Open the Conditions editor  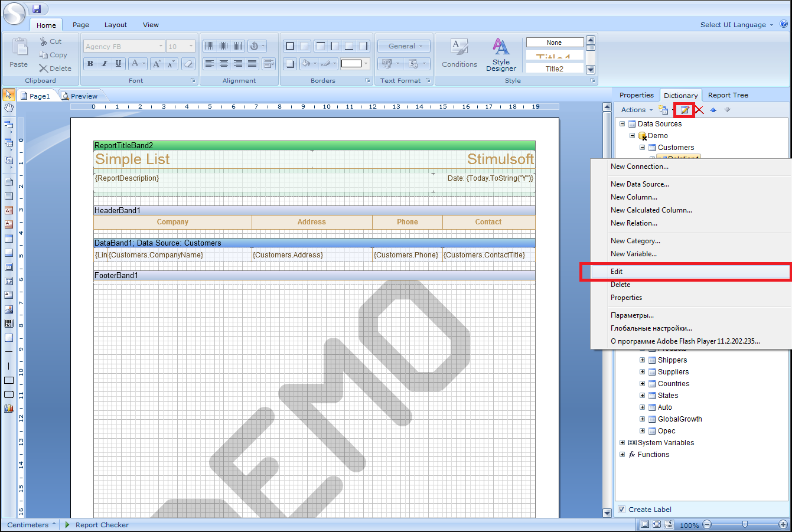click(459, 53)
